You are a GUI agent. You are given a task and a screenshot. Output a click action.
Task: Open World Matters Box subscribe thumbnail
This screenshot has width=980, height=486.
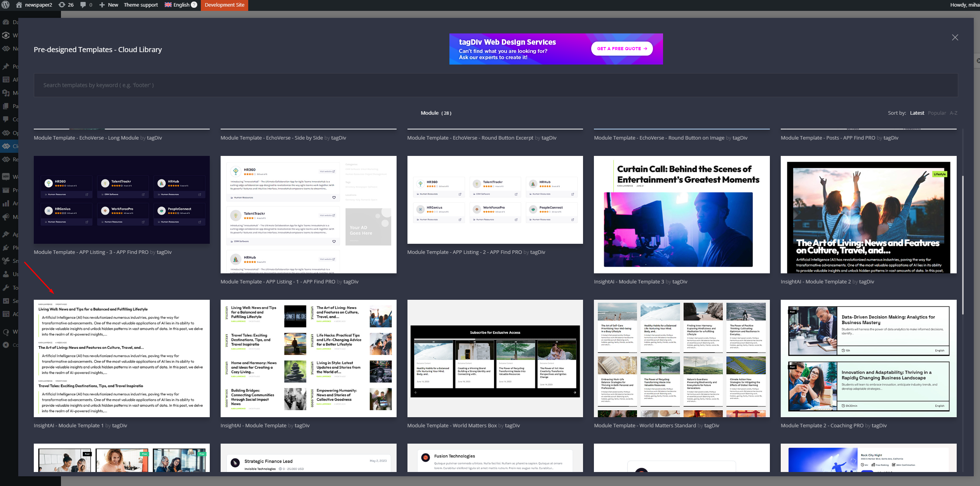click(x=495, y=358)
